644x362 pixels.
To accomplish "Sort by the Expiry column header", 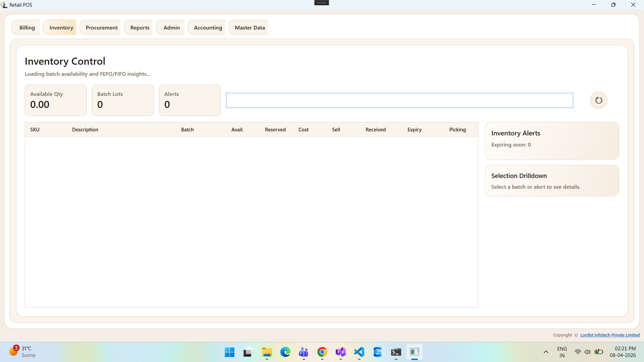I will tap(415, 130).
